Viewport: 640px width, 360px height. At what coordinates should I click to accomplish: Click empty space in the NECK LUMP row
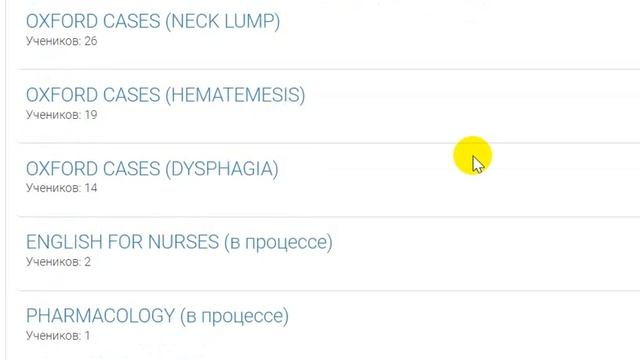pyautogui.click(x=449, y=33)
